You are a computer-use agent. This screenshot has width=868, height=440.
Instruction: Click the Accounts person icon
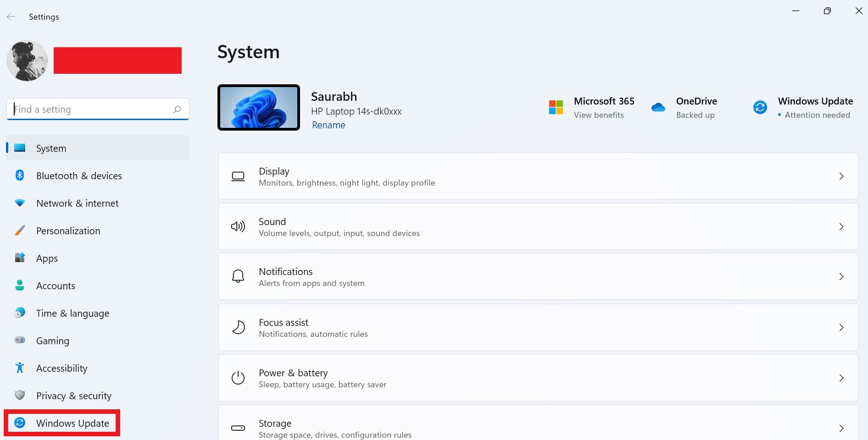pyautogui.click(x=19, y=286)
